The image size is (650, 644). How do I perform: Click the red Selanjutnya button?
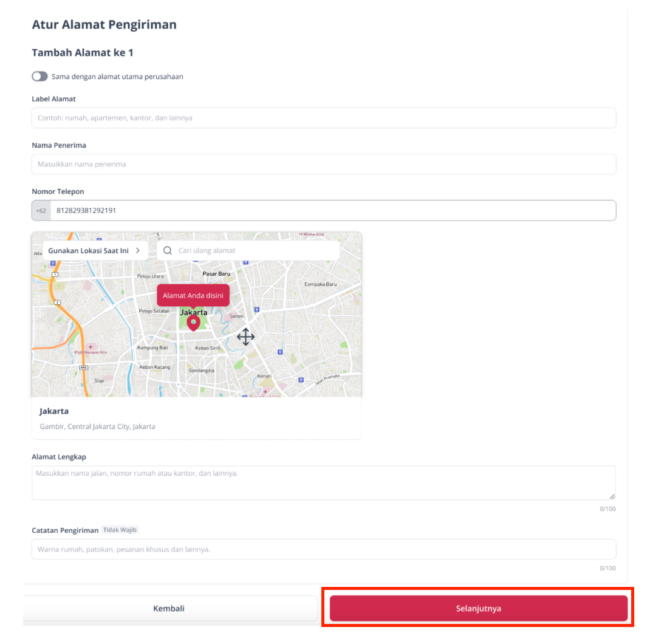(x=478, y=608)
